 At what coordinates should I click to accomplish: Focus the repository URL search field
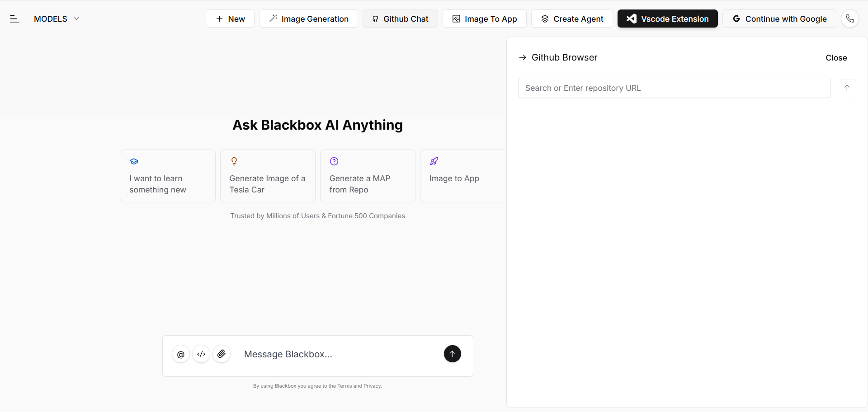coord(674,88)
